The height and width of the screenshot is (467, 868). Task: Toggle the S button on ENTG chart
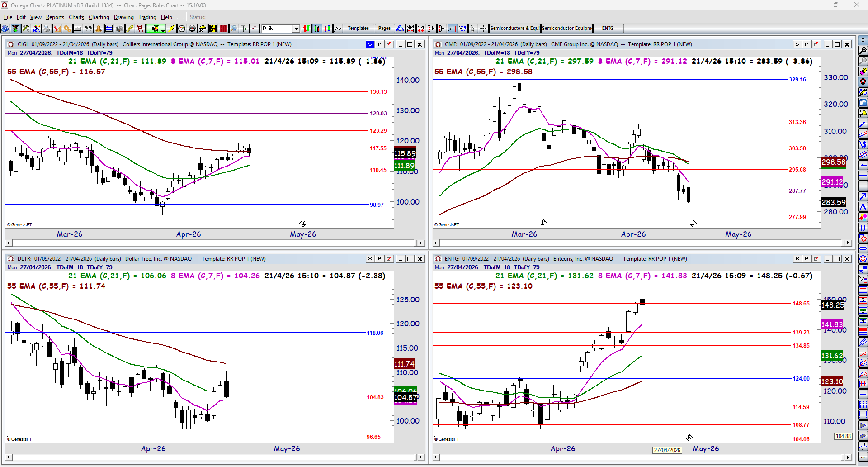pyautogui.click(x=797, y=259)
